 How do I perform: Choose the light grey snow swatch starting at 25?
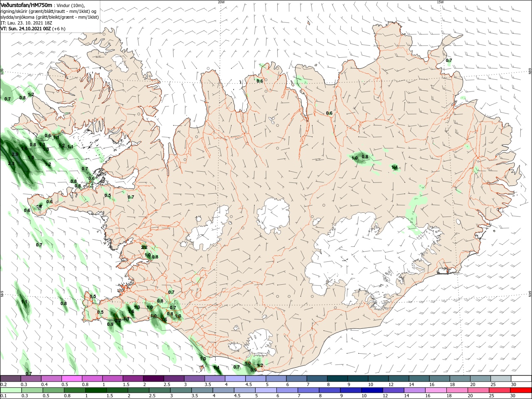click(501, 379)
